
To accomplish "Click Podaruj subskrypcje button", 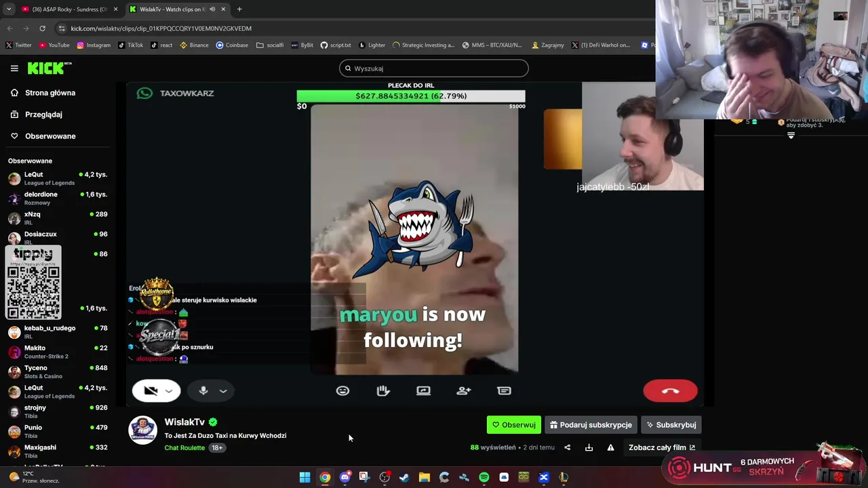I will pyautogui.click(x=591, y=425).
